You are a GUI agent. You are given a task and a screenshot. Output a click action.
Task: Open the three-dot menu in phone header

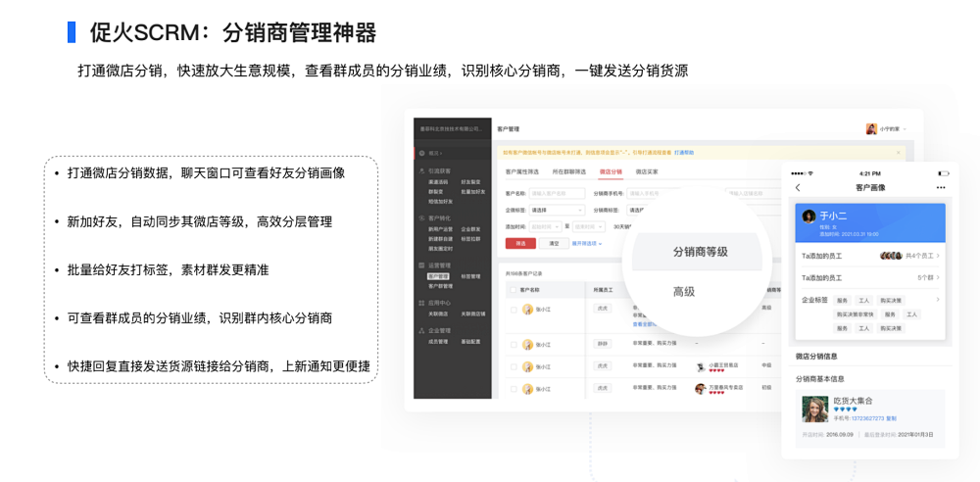click(x=941, y=187)
